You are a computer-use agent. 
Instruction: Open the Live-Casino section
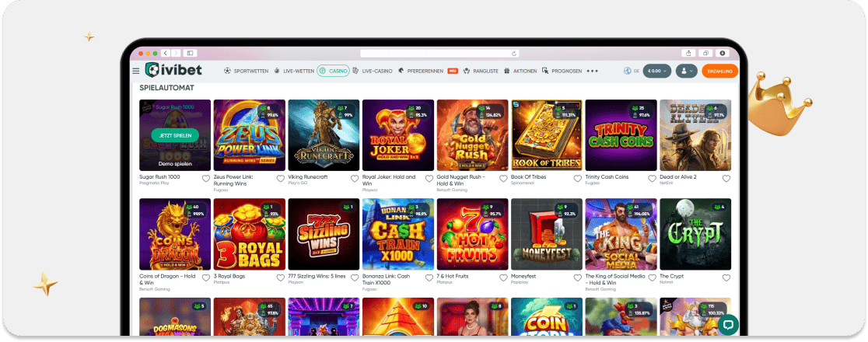coord(372,71)
